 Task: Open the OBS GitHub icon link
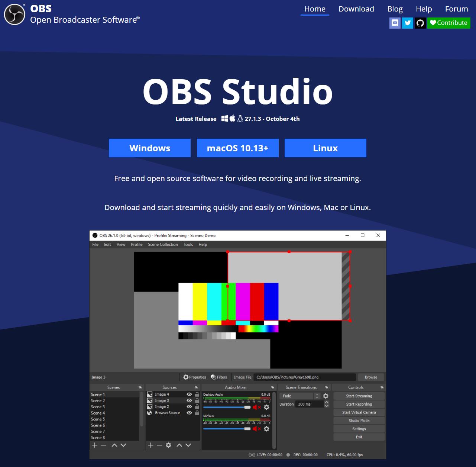click(x=420, y=23)
